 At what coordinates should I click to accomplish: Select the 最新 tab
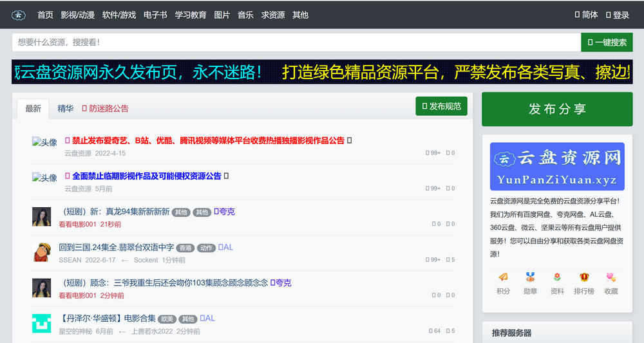(x=33, y=108)
